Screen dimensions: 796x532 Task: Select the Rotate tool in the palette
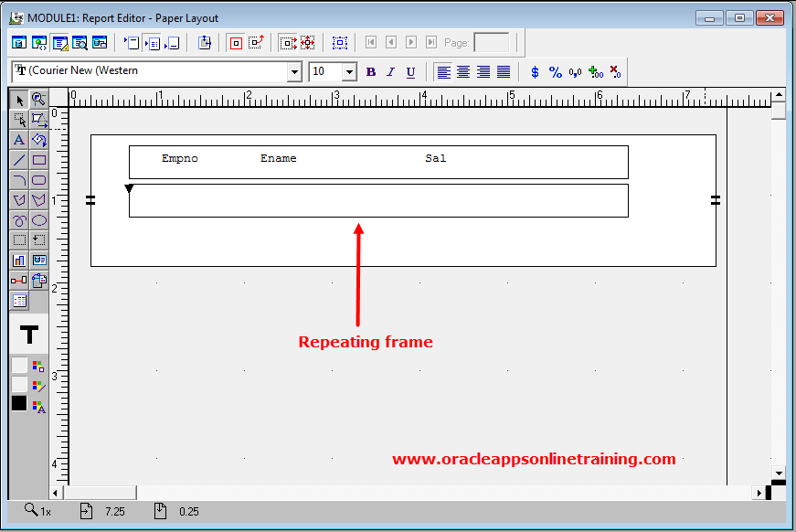click(39, 140)
